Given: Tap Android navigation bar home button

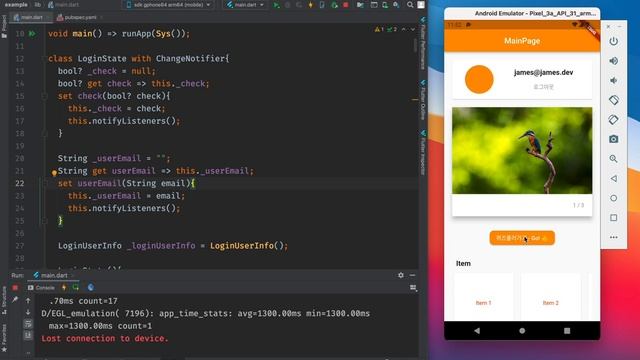Looking at the screenshot, I should (x=522, y=331).
